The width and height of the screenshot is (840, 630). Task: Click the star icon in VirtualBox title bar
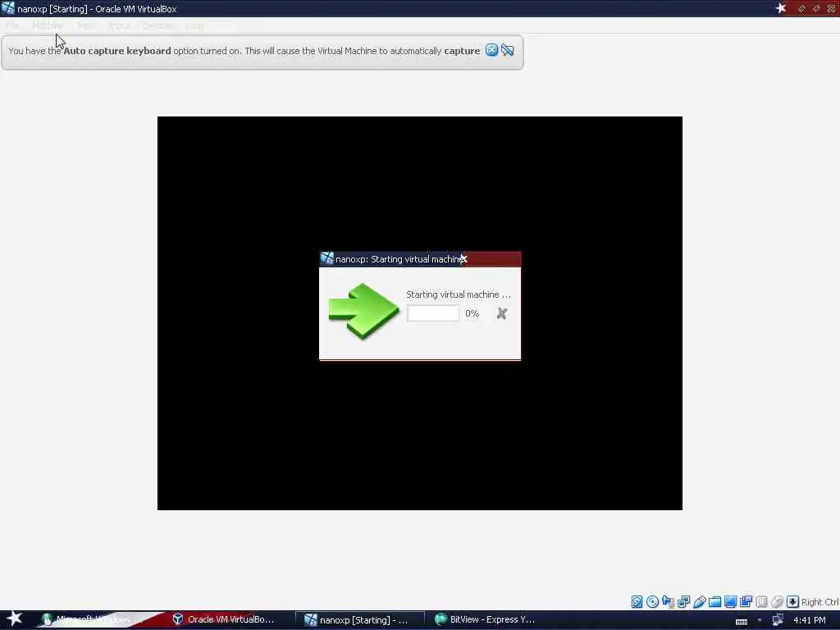[781, 8]
